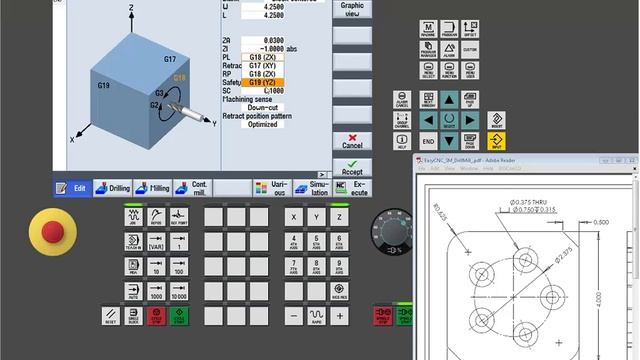Select the JOG mode key
Viewport: 640px width, 360px height.
pos(133,217)
